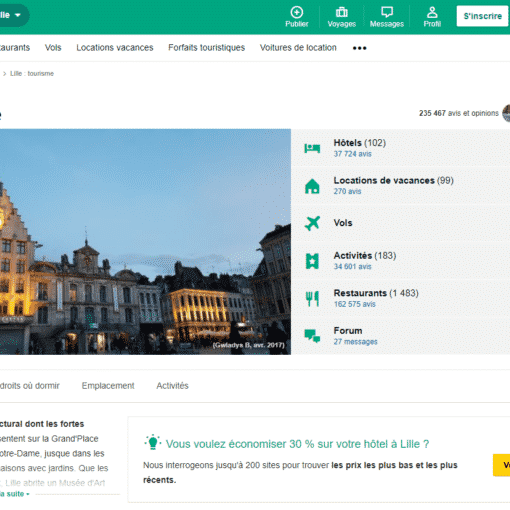
Task: Open Voitures de location navigation item
Action: [x=298, y=48]
